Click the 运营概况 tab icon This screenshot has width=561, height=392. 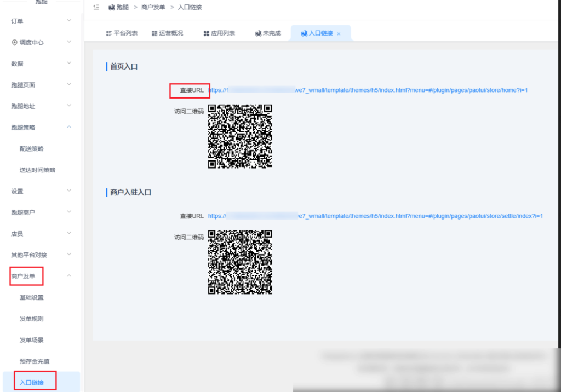[x=154, y=33]
